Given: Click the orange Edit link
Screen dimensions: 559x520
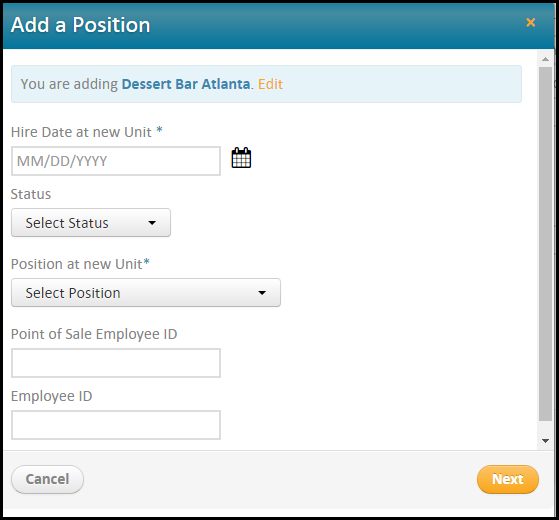Looking at the screenshot, I should point(270,84).
